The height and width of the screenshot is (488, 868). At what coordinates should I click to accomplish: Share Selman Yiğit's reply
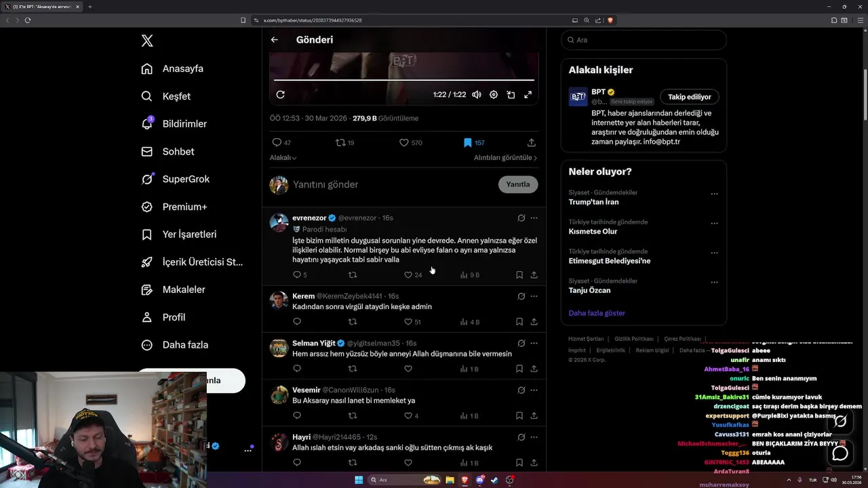click(x=534, y=369)
